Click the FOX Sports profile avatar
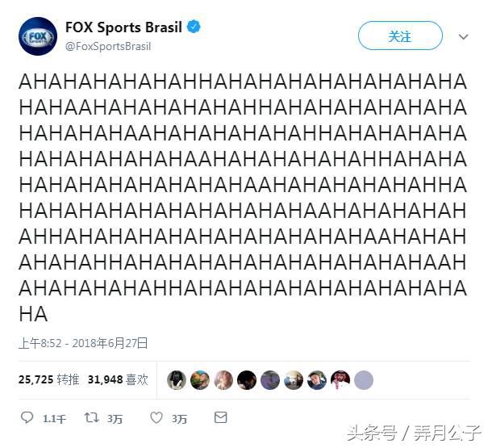The height and width of the screenshot is (448, 492). (38, 36)
